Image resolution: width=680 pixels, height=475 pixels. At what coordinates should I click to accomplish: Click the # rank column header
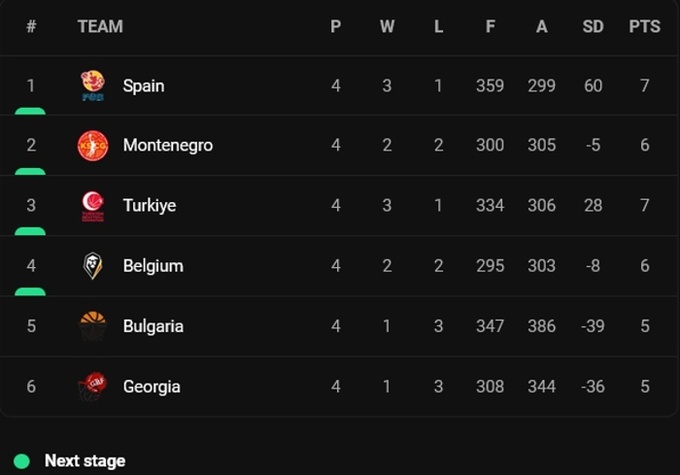click(x=31, y=27)
